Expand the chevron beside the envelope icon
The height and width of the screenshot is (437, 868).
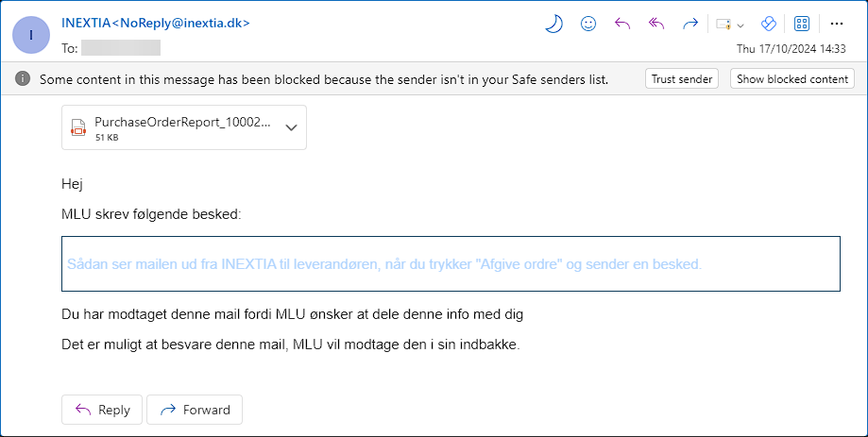(x=740, y=25)
